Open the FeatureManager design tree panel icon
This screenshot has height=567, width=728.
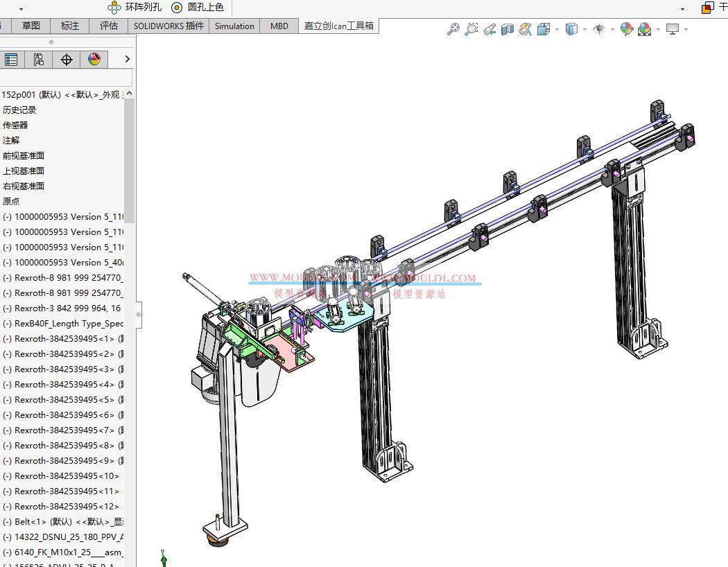click(11, 59)
